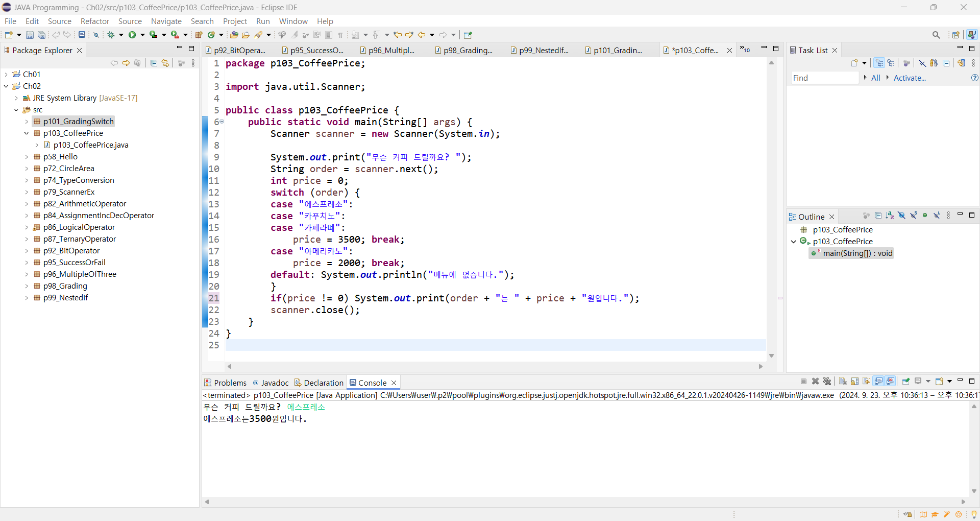
Task: Start debugging with the bug icon
Action: [x=111, y=35]
